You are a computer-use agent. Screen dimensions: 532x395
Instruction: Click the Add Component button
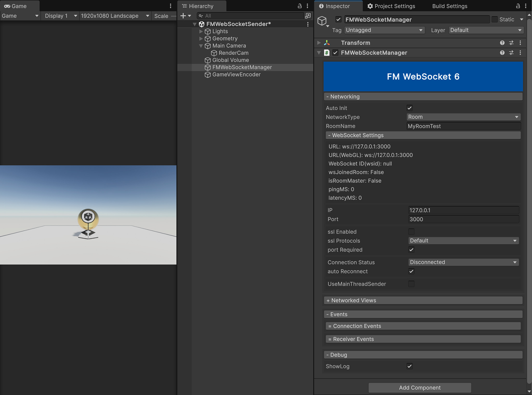click(x=419, y=387)
